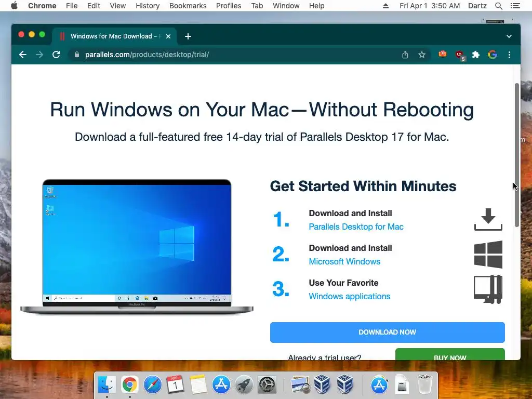
Task: Click Parallels Desktop for Mac link
Action: click(x=356, y=227)
